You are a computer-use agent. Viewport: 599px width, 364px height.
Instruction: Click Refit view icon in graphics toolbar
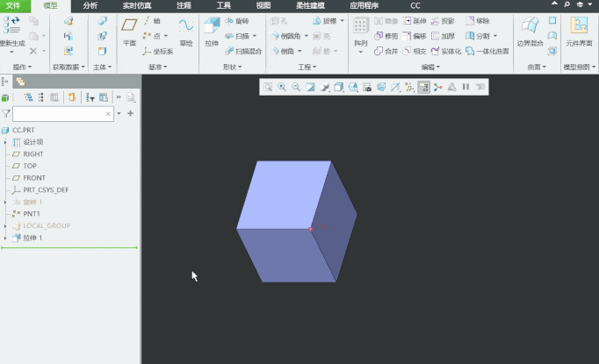[x=268, y=88]
